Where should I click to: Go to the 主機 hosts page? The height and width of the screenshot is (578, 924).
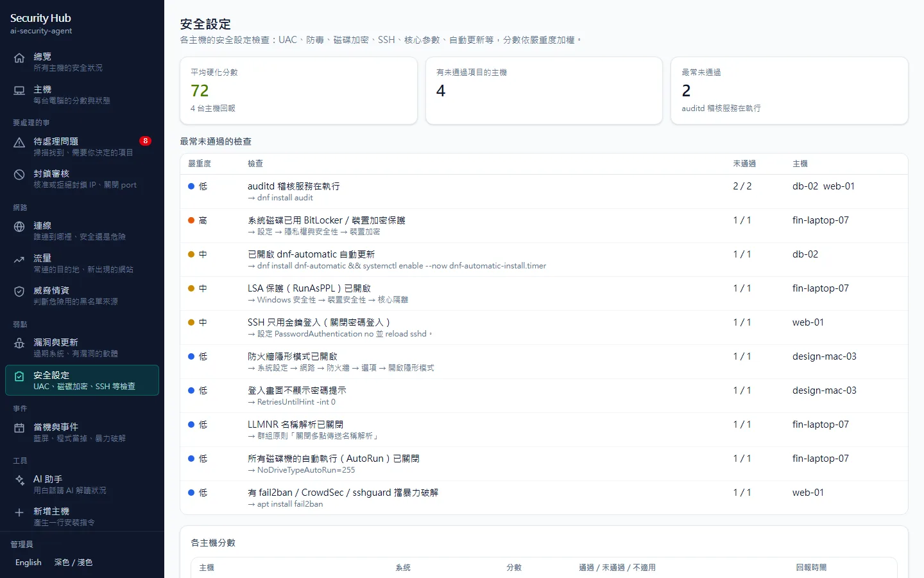(82, 94)
